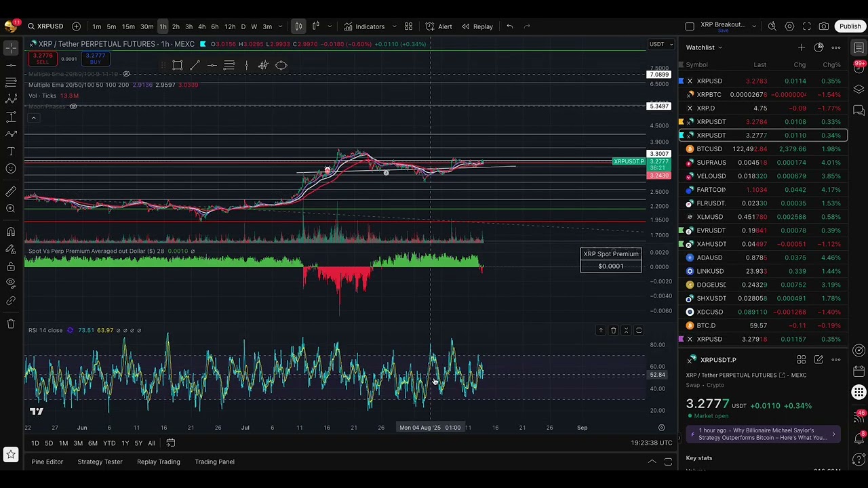This screenshot has width=868, height=488.
Task: Select BTCUSD row in the watchlist
Action: (763, 149)
